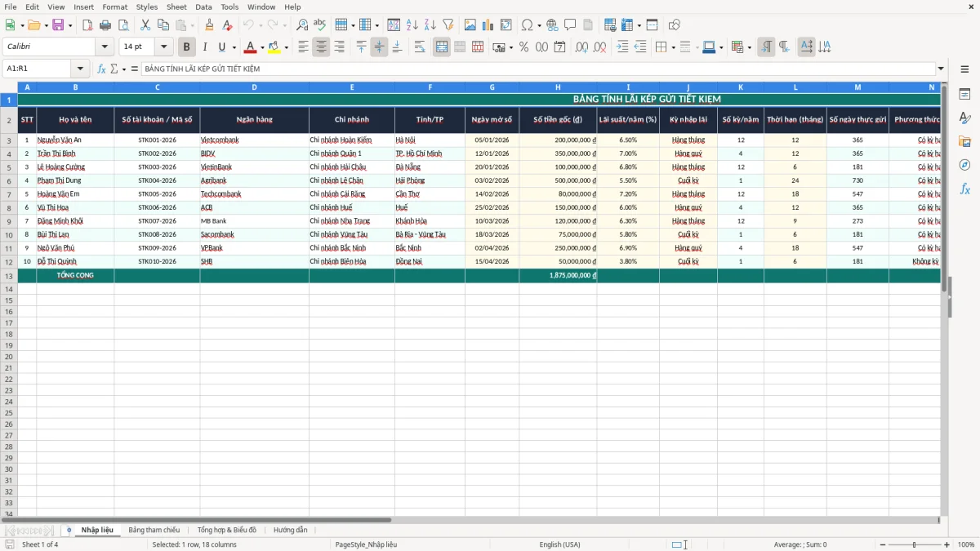
Task: Toggle Merge and Center Cells
Action: click(x=442, y=47)
